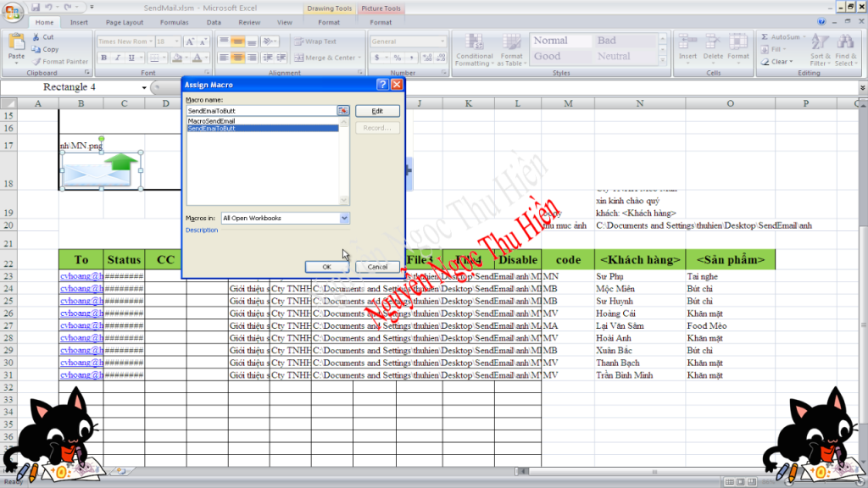Expand the formula bar chevron

862,87
